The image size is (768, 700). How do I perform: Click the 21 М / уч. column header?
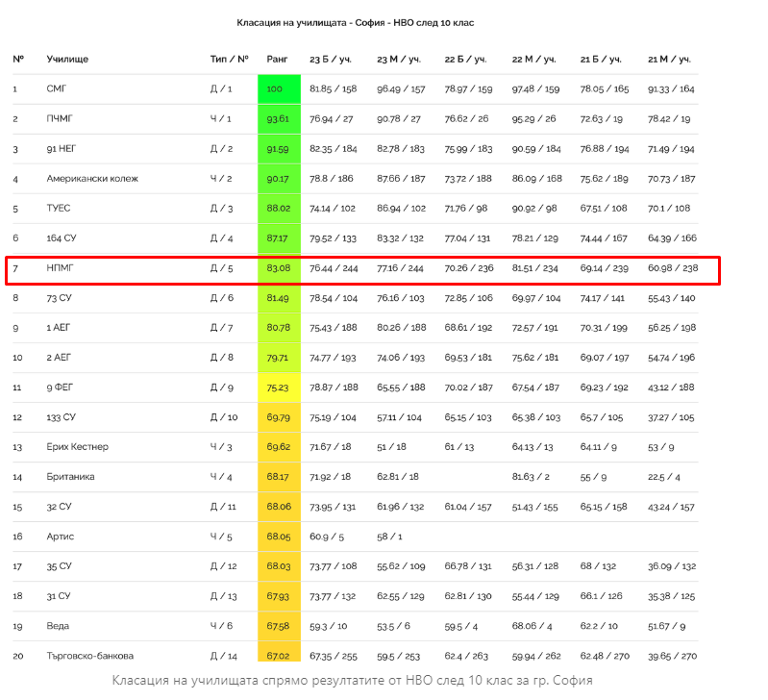[669, 60]
